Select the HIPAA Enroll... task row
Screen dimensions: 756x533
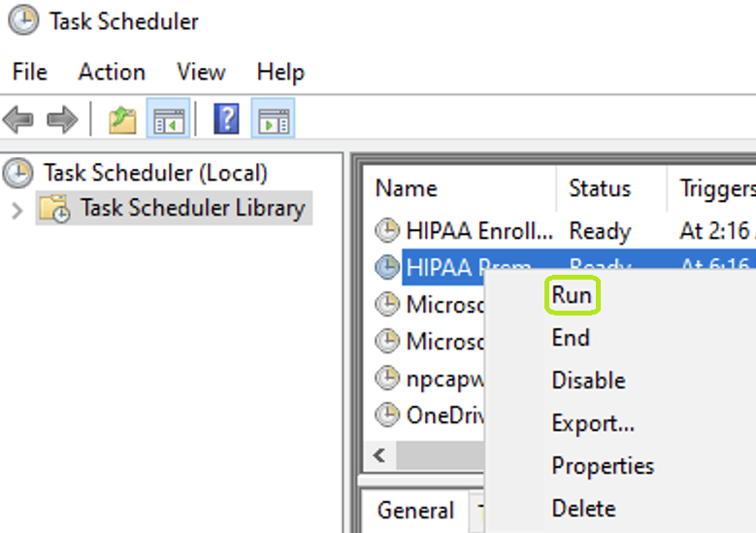point(479,230)
